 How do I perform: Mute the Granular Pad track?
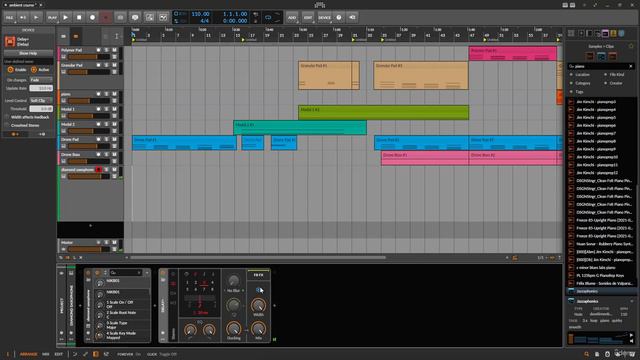coord(114,65)
